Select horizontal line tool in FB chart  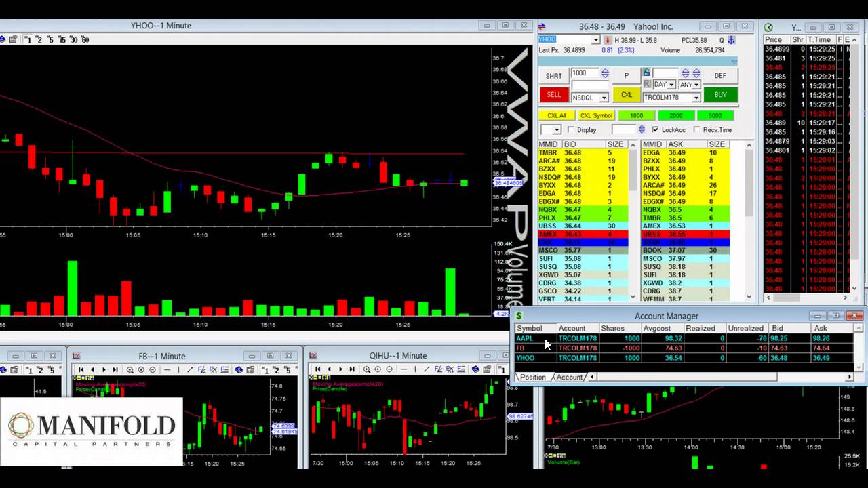167,369
